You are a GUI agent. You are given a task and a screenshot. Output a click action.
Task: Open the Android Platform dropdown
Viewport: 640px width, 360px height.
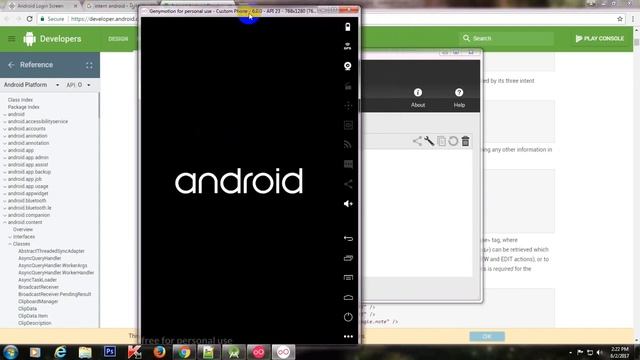pos(32,85)
